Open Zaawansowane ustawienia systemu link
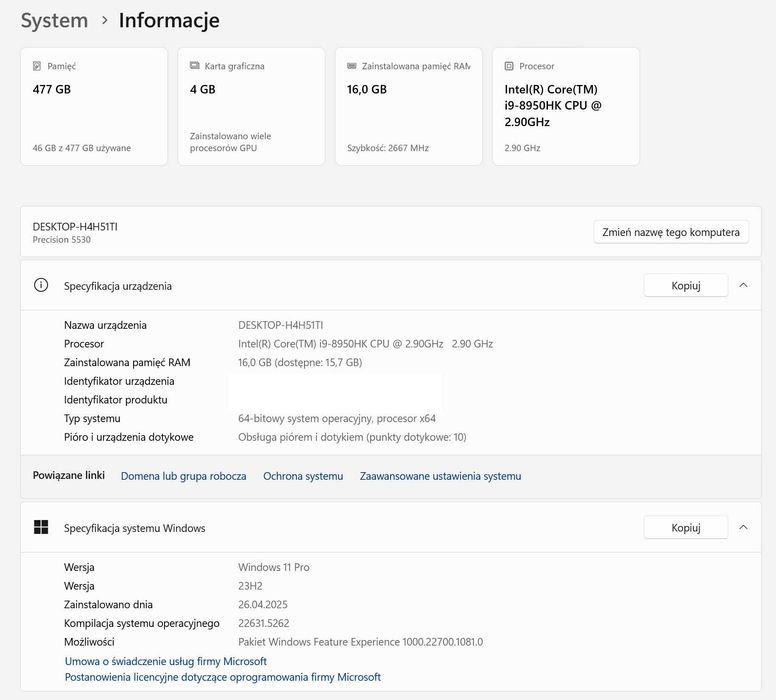Screen dimensions: 776x700 coord(440,476)
